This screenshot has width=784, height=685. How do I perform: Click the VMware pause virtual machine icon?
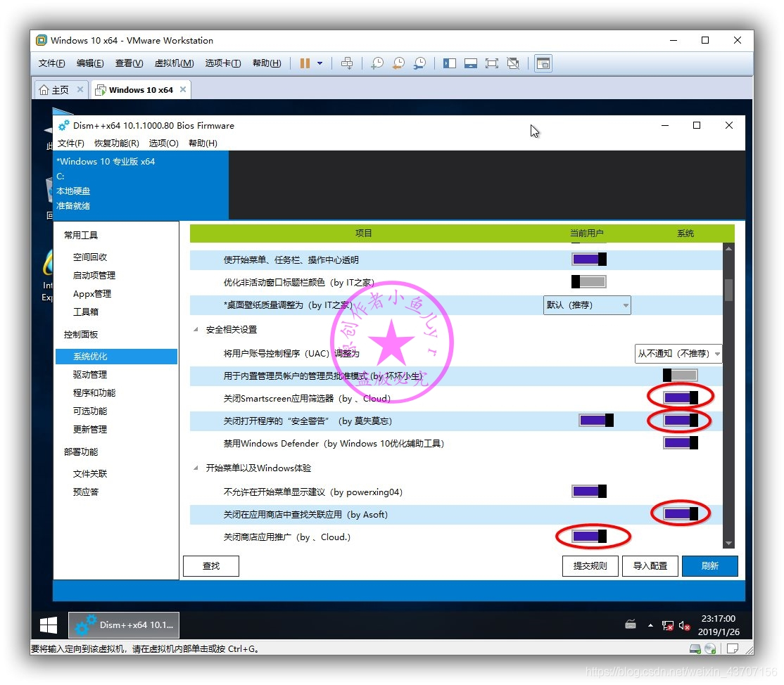click(x=305, y=63)
